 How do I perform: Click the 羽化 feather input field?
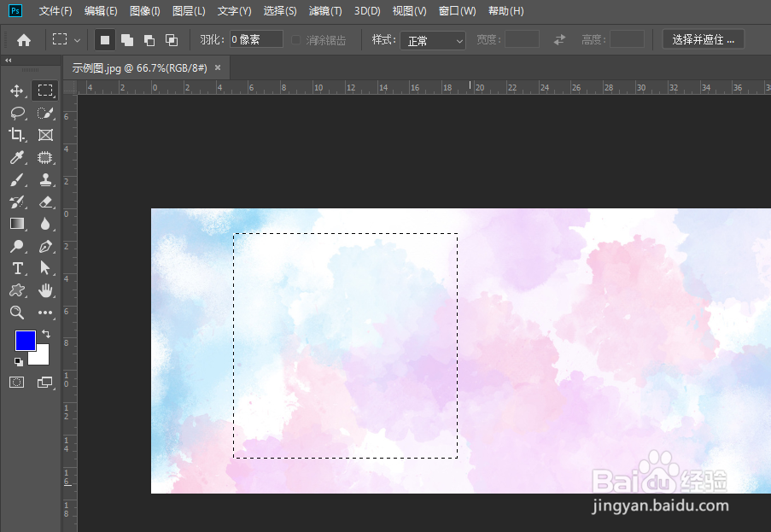(x=256, y=39)
